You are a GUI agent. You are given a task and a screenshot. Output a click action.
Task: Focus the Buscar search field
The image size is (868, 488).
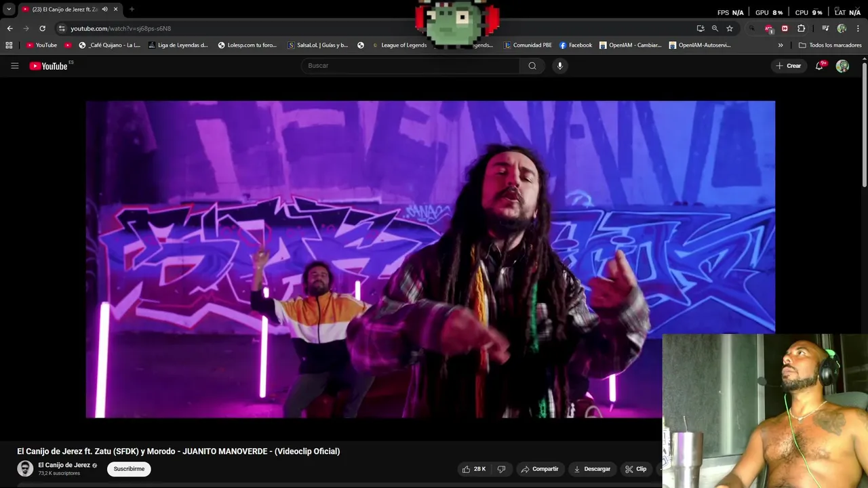point(410,66)
